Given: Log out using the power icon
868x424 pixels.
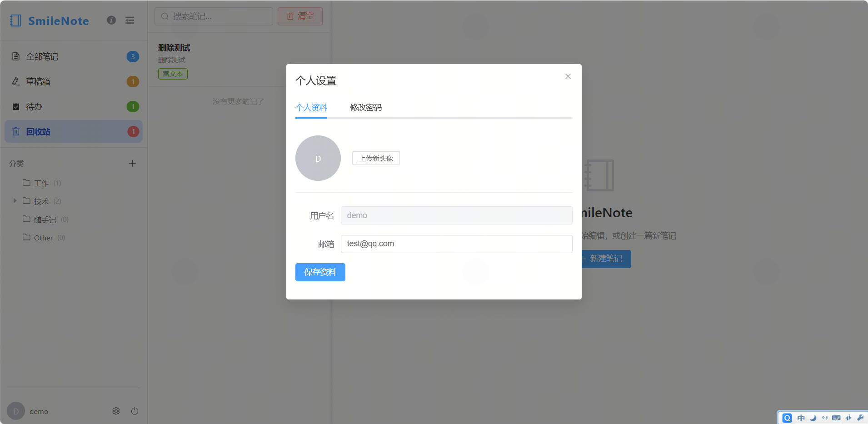Looking at the screenshot, I should coord(135,411).
